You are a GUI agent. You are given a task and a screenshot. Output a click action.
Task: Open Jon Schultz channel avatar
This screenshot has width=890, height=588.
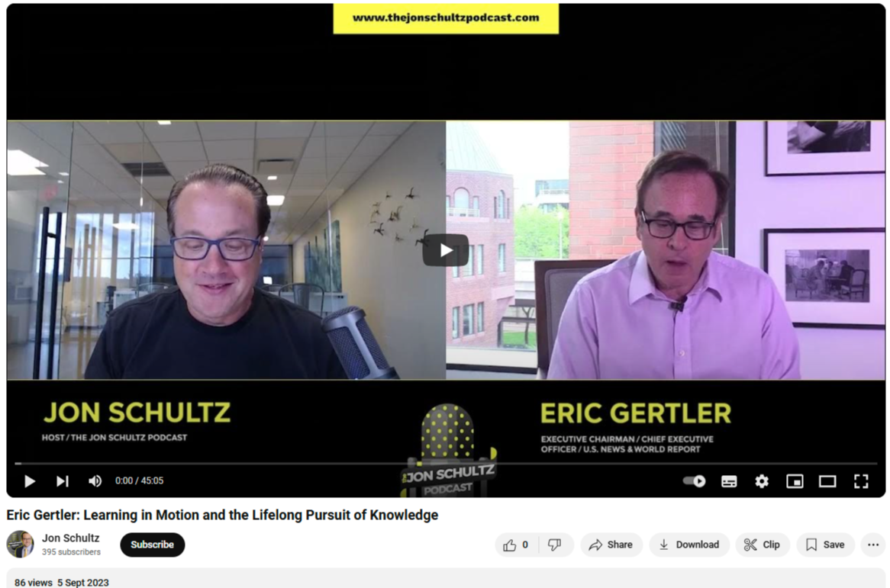click(x=21, y=545)
